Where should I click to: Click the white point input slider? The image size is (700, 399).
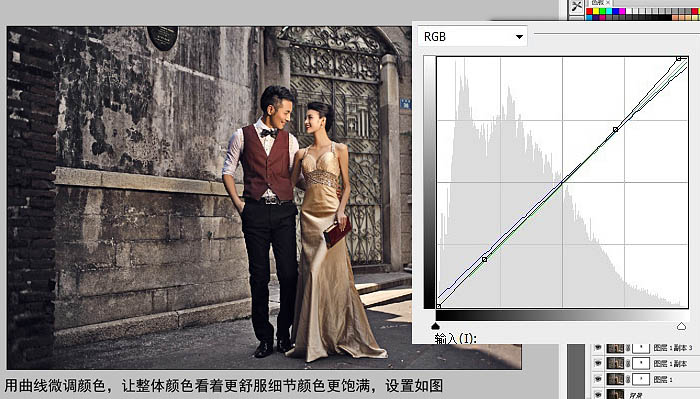[681, 326]
